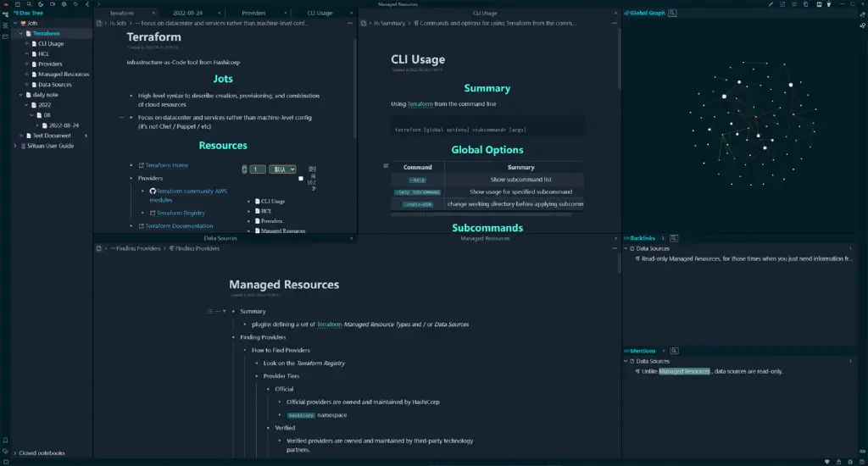
Task: Toggle dark mode moon icon
Action: point(41,4)
